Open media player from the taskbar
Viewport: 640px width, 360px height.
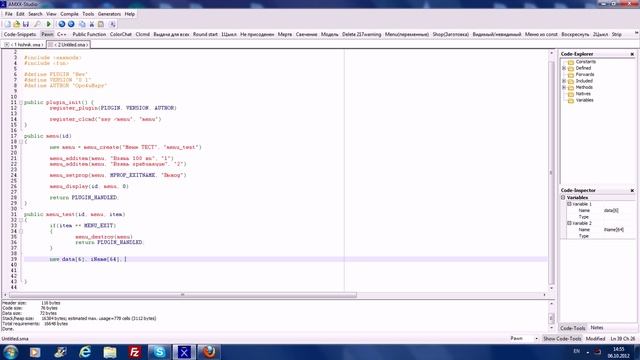35,352
